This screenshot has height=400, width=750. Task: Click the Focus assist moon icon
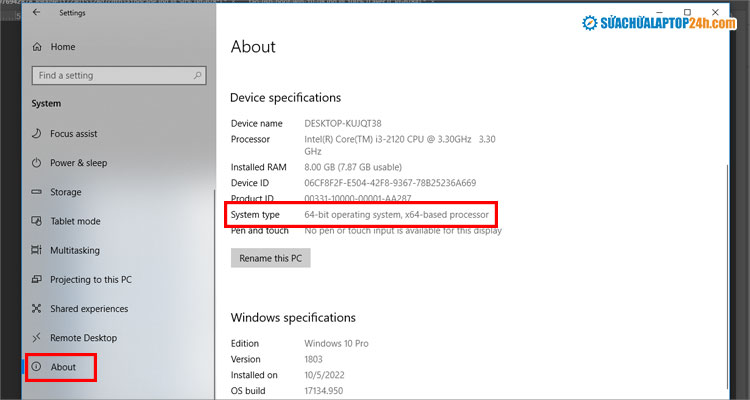click(36, 133)
